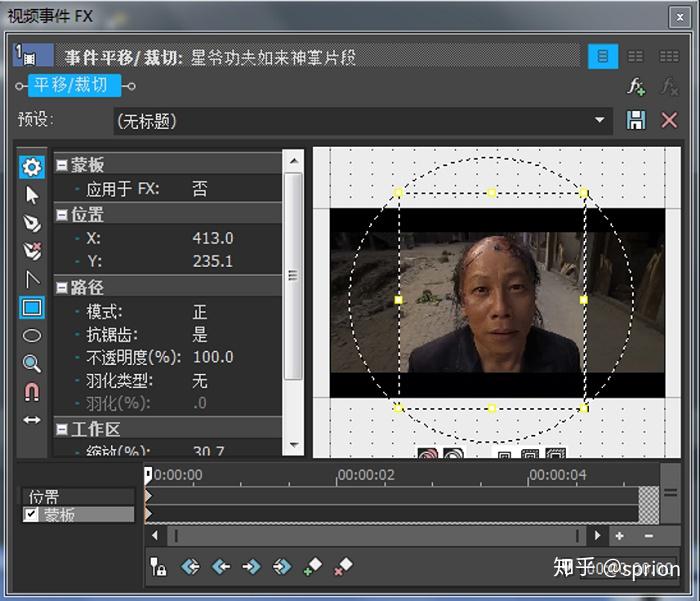Image resolution: width=700 pixels, height=601 pixels.
Task: Click the video preview thumbnail of the face
Action: click(x=497, y=303)
